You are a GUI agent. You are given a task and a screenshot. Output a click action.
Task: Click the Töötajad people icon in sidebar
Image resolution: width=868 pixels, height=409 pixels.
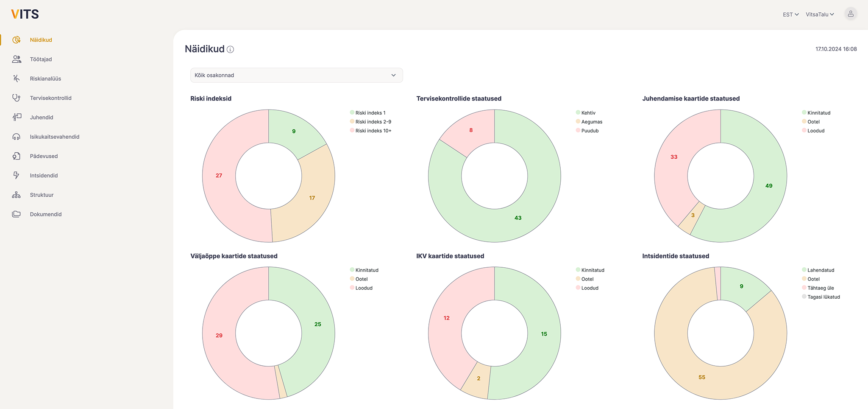tap(17, 59)
